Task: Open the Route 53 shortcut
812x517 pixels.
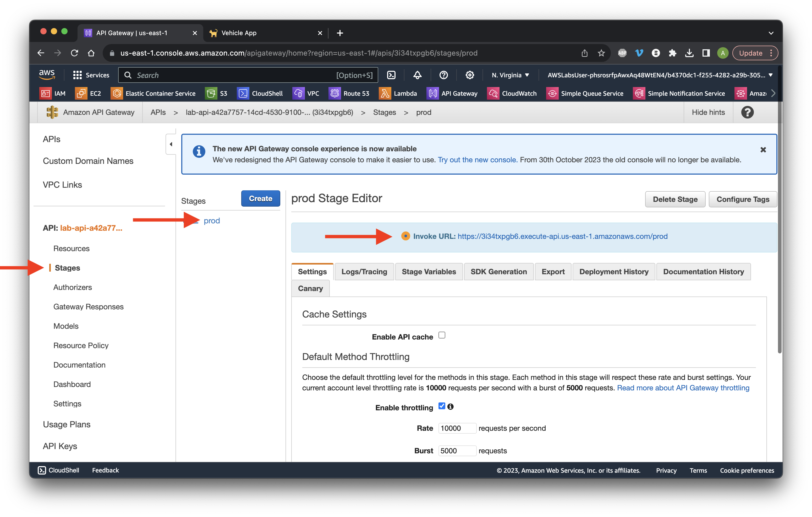Action: coord(349,94)
